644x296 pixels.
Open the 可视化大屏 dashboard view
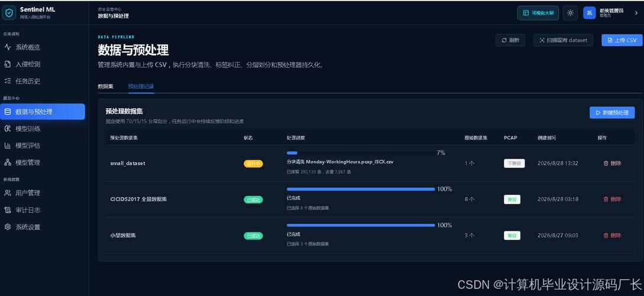(x=538, y=13)
